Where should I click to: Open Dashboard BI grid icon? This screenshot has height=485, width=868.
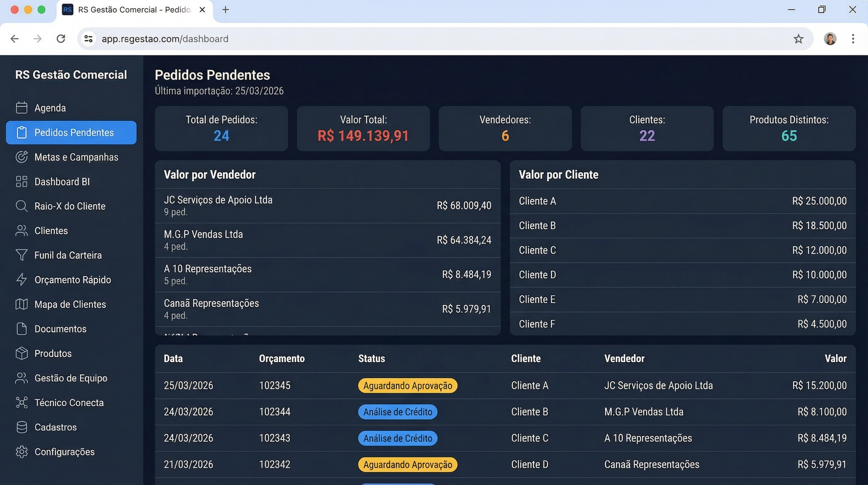point(21,182)
